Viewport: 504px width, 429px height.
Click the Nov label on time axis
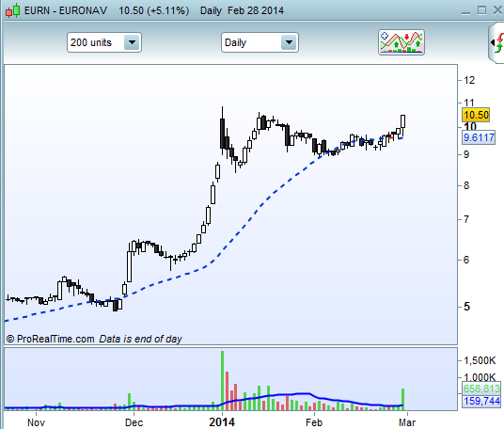coord(36,422)
